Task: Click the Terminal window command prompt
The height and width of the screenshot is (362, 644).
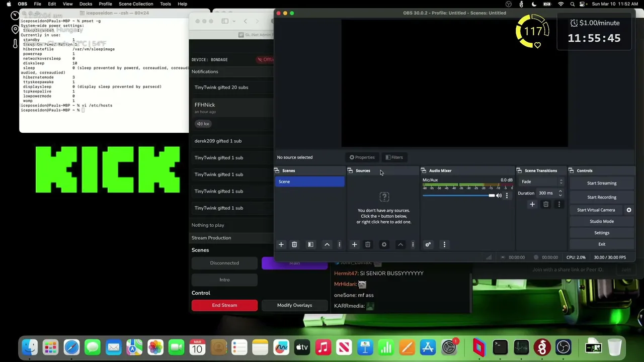Action: [52, 110]
